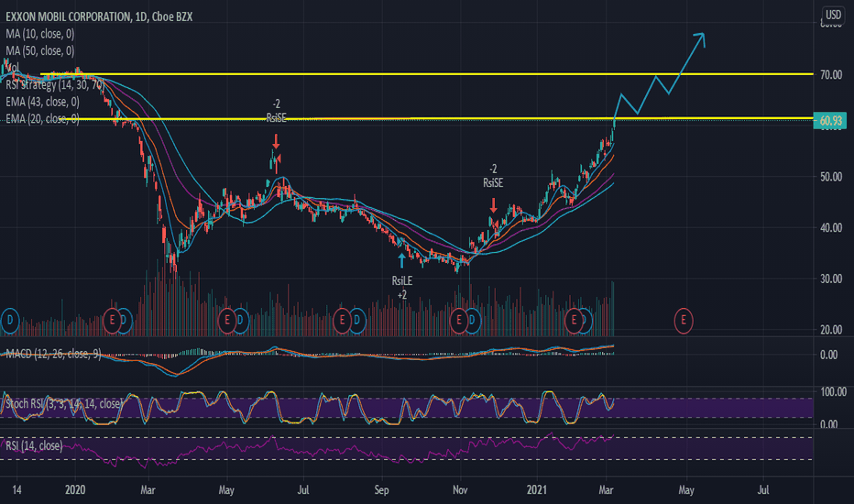Click the Nov label on time axis
Image resolution: width=854 pixels, height=504 pixels.
pos(460,489)
